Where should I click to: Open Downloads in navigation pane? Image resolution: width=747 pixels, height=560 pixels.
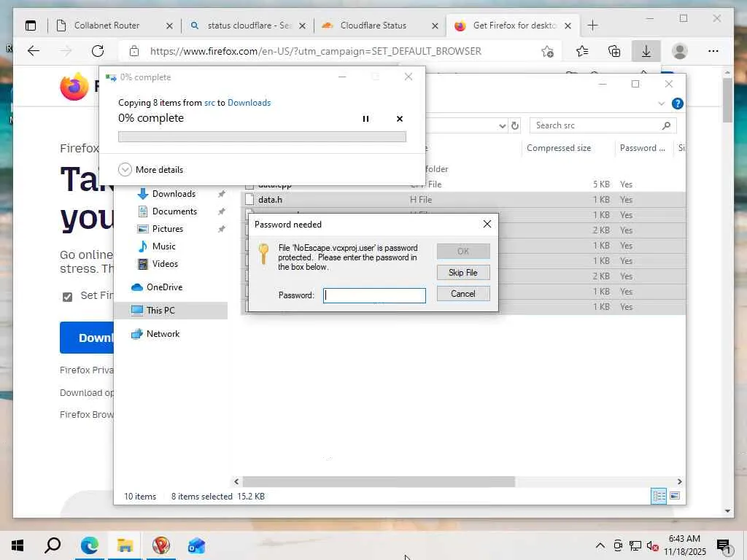pos(174,194)
